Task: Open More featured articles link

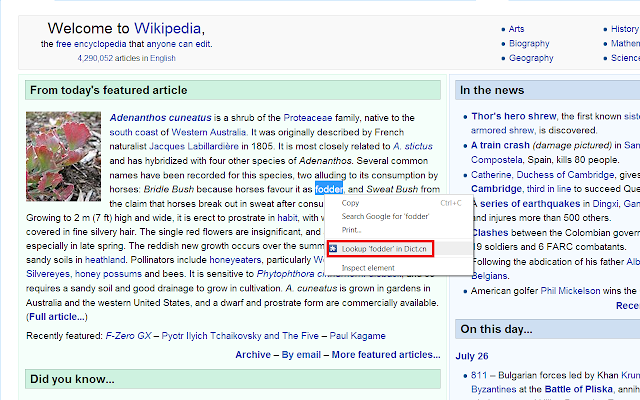Action: [386, 355]
